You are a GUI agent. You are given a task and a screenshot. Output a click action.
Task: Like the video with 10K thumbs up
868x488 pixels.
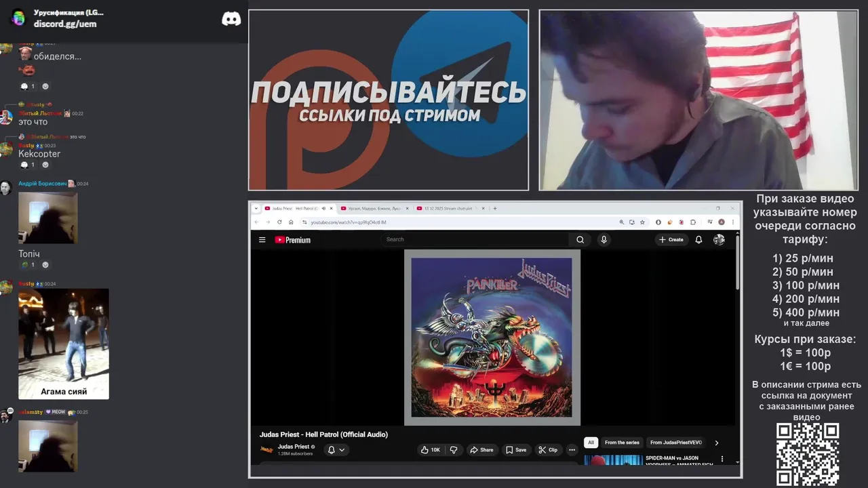point(430,449)
